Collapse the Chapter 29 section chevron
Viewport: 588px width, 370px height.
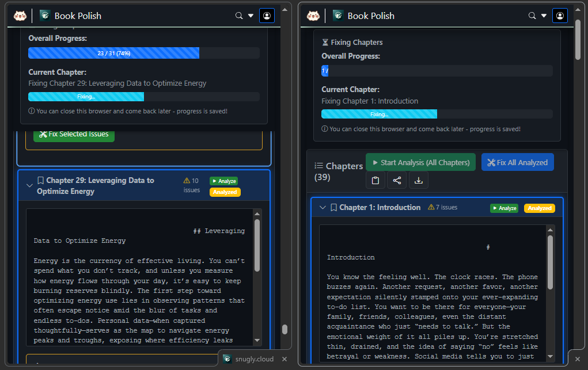29,185
